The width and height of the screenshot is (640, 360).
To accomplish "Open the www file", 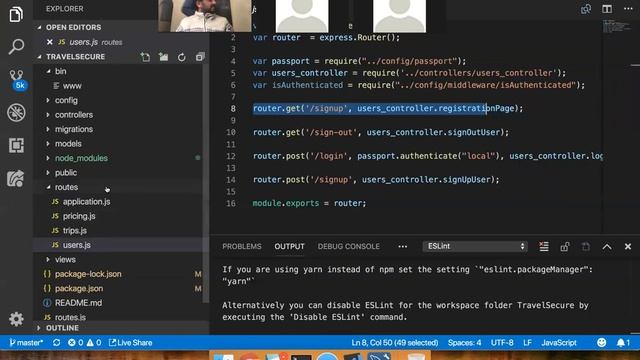I will coord(72,86).
